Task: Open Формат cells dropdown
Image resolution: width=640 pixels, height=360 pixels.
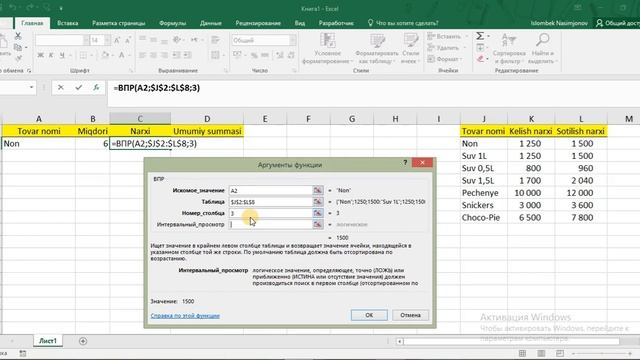Action: [x=445, y=59]
